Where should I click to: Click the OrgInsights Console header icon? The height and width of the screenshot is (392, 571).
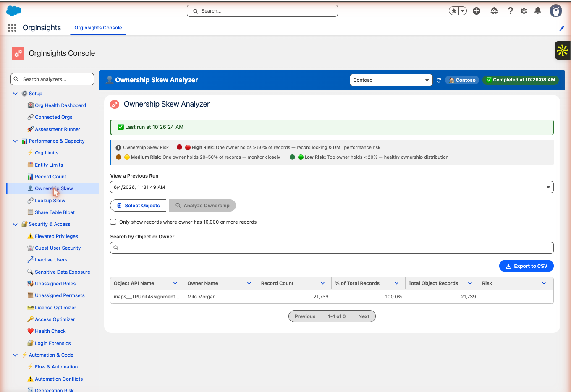18,53
